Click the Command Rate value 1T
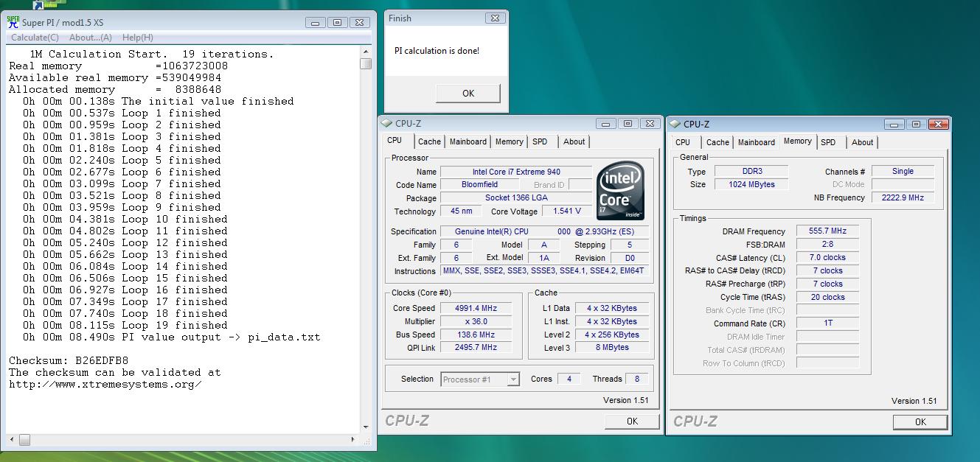980x462 pixels. pos(827,323)
